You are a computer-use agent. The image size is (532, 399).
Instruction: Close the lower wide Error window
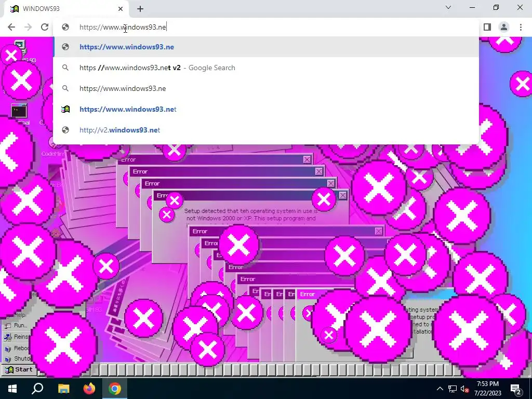click(x=379, y=231)
